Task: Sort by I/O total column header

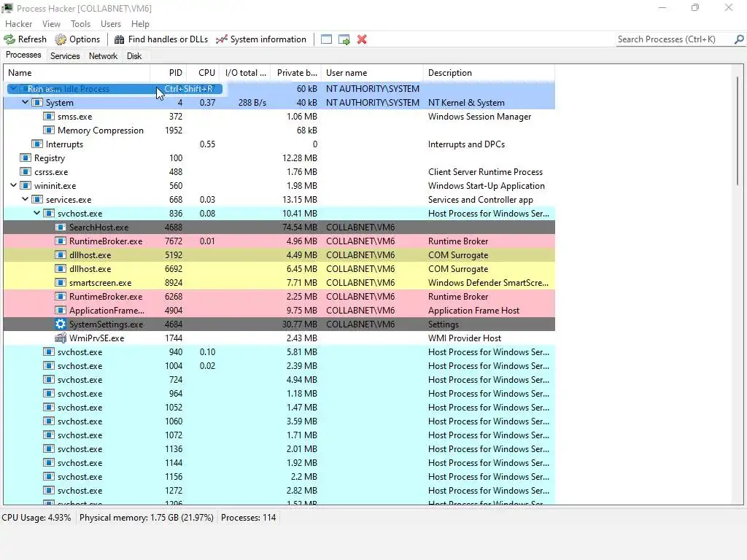Action: pyautogui.click(x=245, y=73)
